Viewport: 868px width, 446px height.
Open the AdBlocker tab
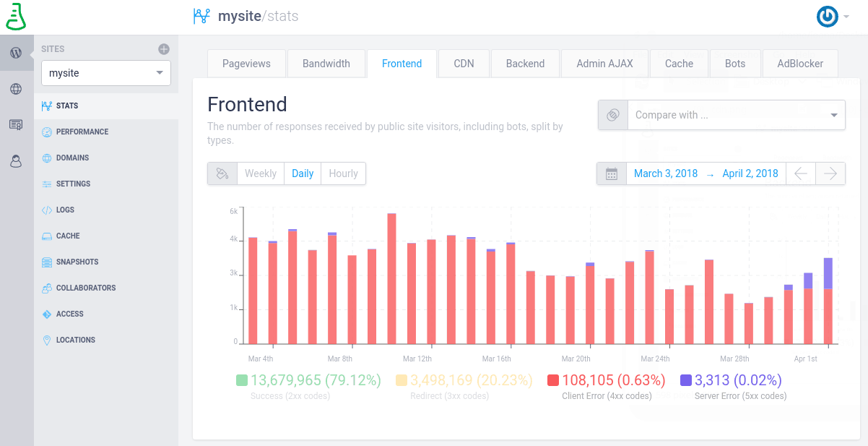(x=800, y=64)
